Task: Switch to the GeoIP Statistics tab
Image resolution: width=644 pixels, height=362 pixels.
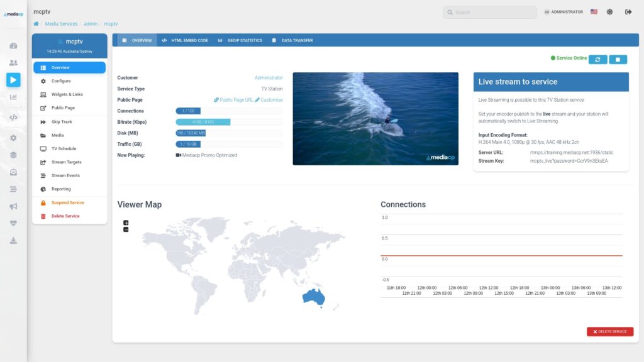Action: [x=240, y=40]
